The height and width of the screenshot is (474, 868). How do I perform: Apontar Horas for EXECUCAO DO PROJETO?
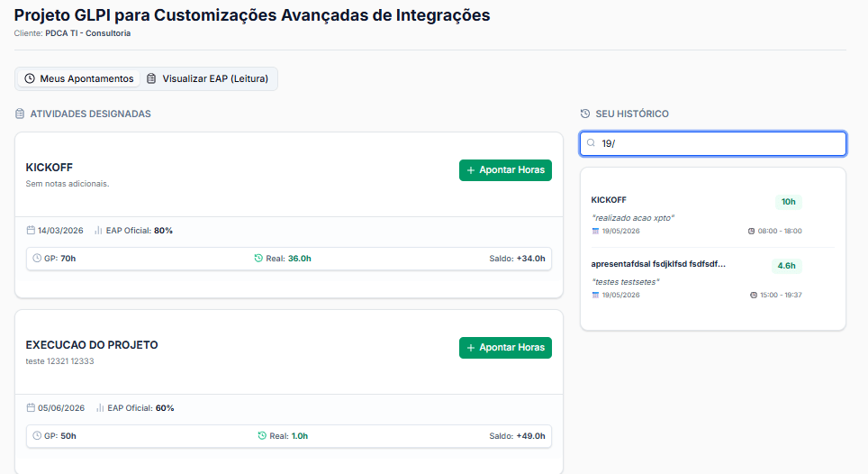point(505,348)
